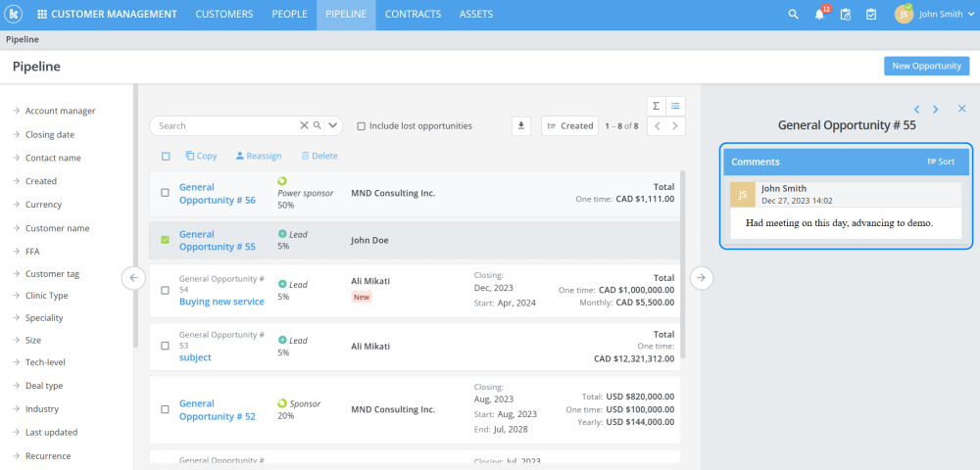The width and height of the screenshot is (980, 470).
Task: Click the New Opportunity button
Action: pos(926,67)
